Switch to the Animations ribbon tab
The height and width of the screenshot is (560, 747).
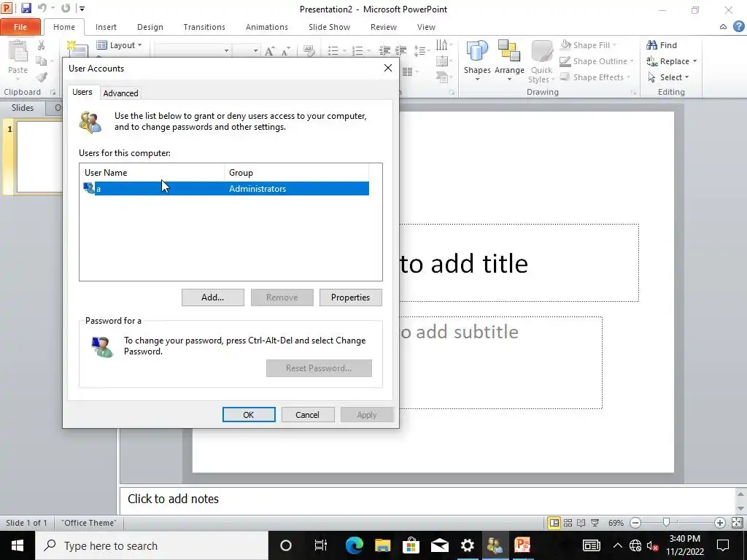[x=267, y=27]
